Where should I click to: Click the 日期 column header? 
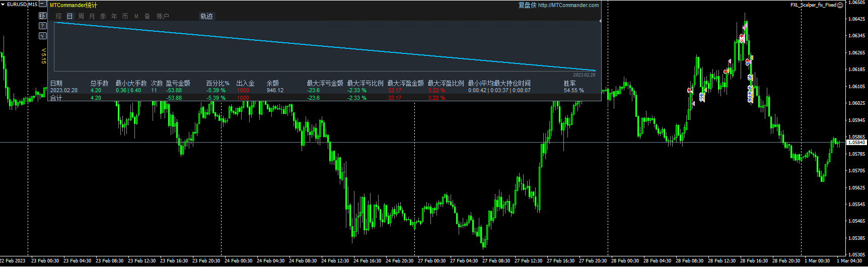tap(56, 83)
